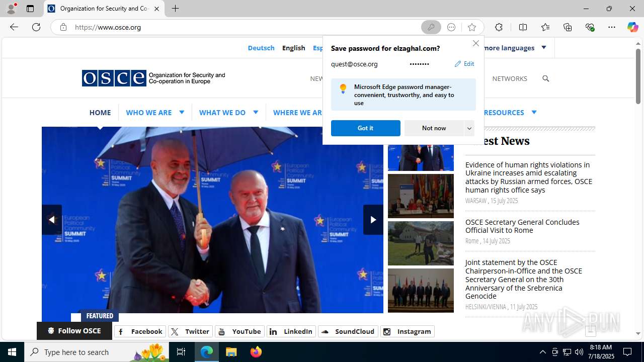
Task: Open the volume control tray icon
Action: click(579, 352)
